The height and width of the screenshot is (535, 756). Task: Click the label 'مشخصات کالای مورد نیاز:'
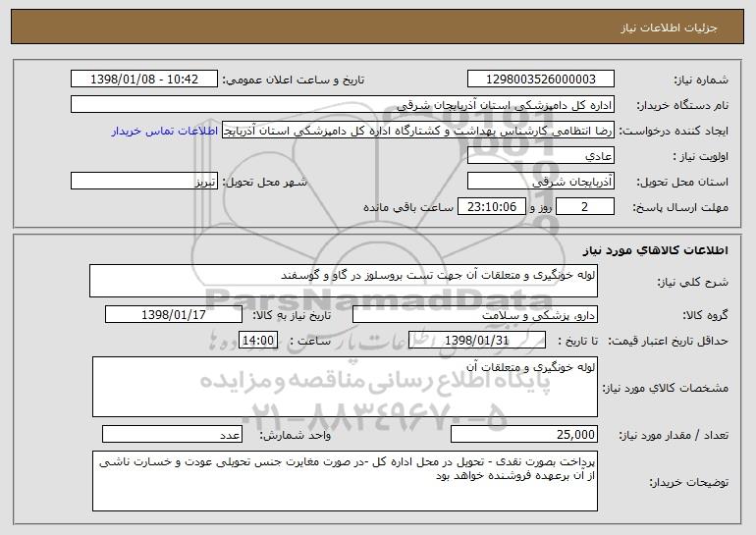(x=666, y=388)
